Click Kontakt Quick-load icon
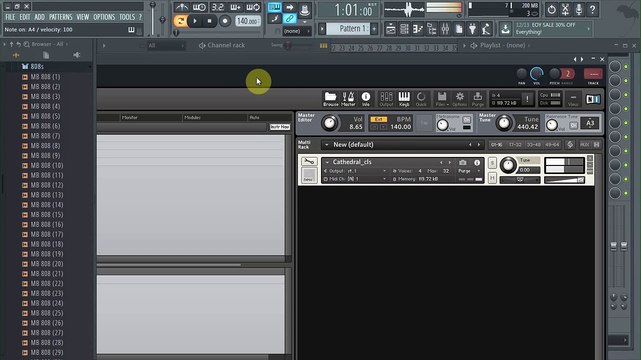 pos(421,99)
